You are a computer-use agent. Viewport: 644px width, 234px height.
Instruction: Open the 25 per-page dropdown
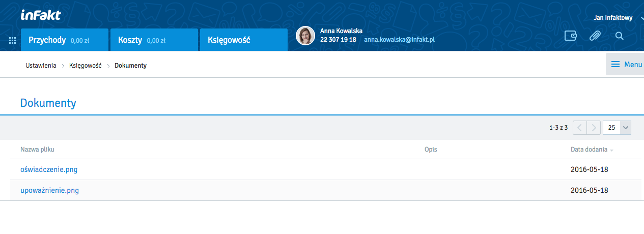617,128
